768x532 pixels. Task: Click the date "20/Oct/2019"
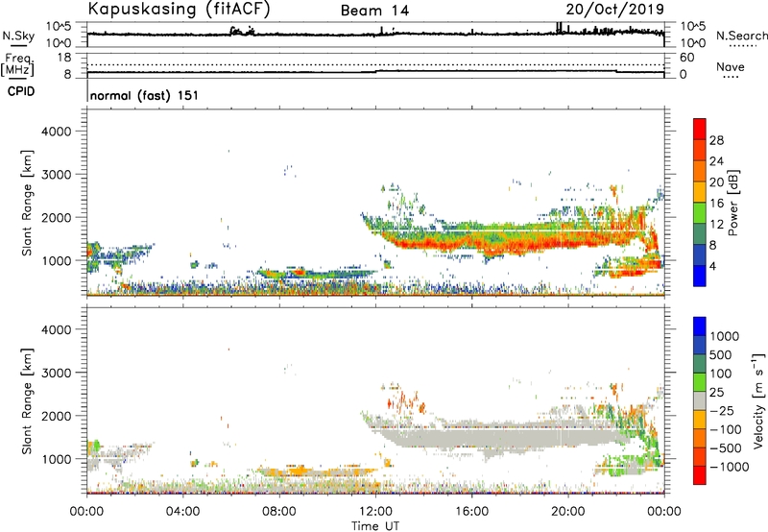click(615, 10)
